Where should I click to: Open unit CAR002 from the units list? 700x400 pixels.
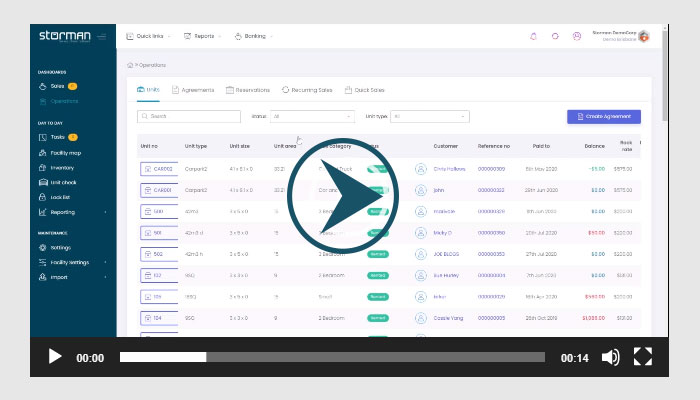pyautogui.click(x=158, y=169)
